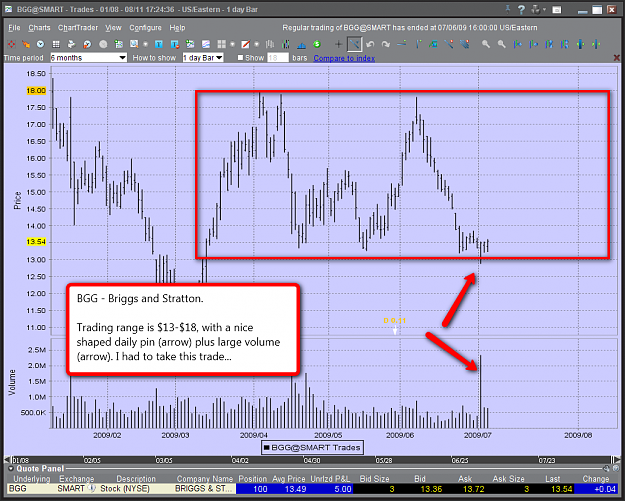The image size is (625, 501).
Task: Click the green circular S icon
Action: (x=317, y=44)
